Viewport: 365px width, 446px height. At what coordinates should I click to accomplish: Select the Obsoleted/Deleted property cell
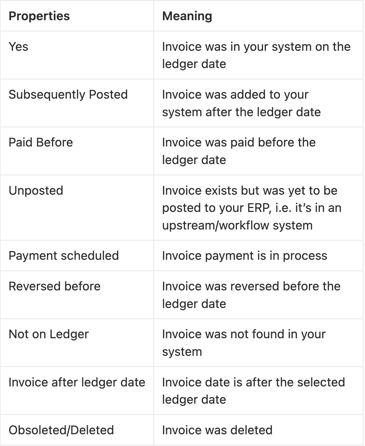(x=77, y=430)
